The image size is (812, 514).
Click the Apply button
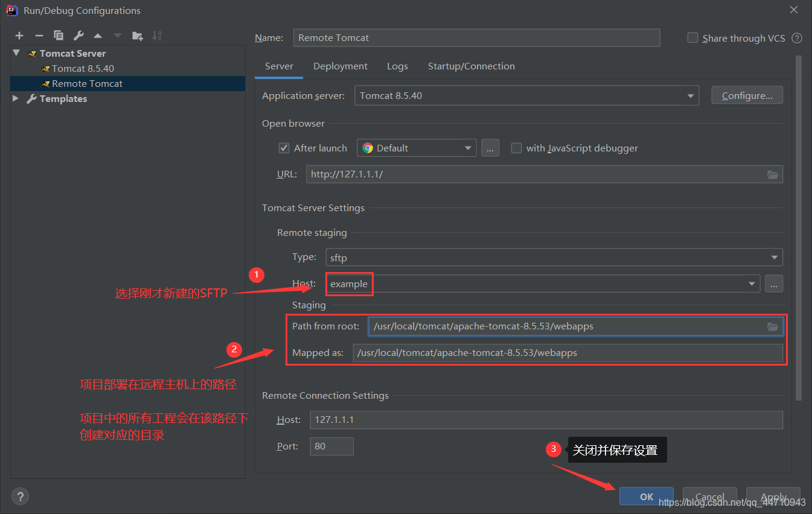[x=773, y=497]
